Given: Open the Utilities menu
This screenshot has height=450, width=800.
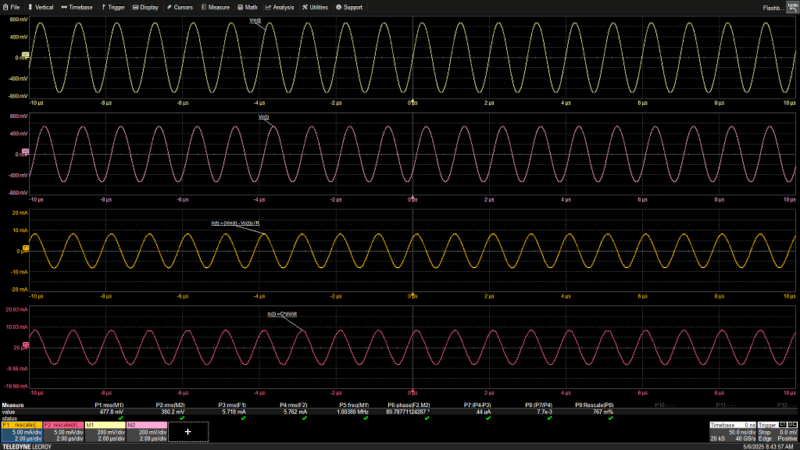Looking at the screenshot, I should coord(316,7).
